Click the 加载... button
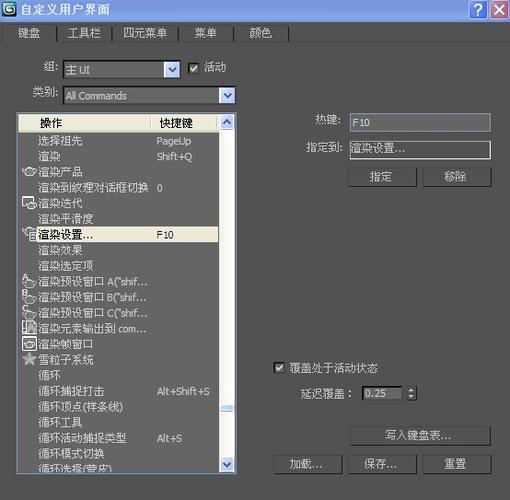Image resolution: width=510 pixels, height=500 pixels. (308, 464)
